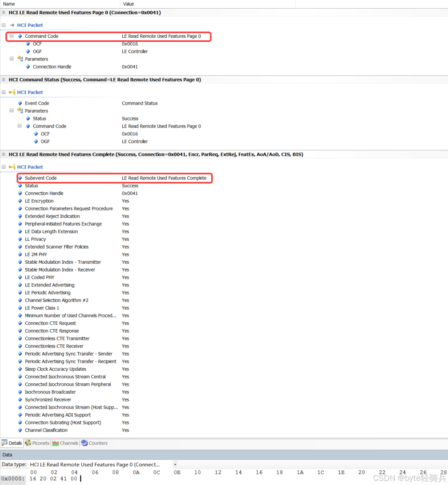Switch to the Channels tab

click(x=65, y=443)
